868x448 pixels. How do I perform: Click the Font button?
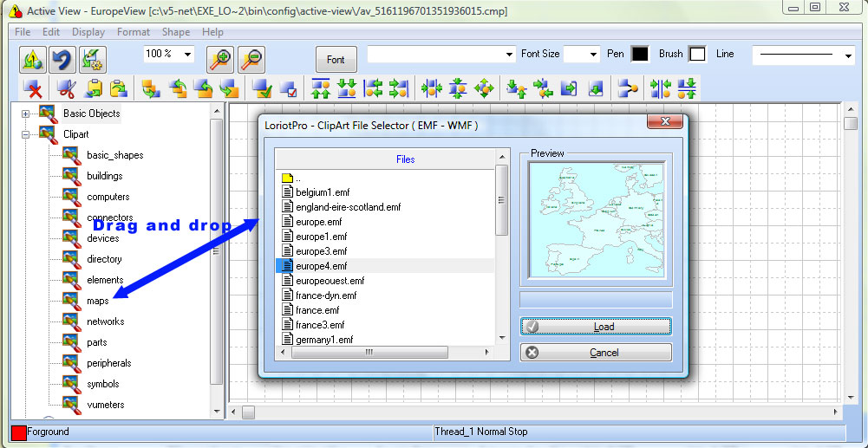(336, 59)
